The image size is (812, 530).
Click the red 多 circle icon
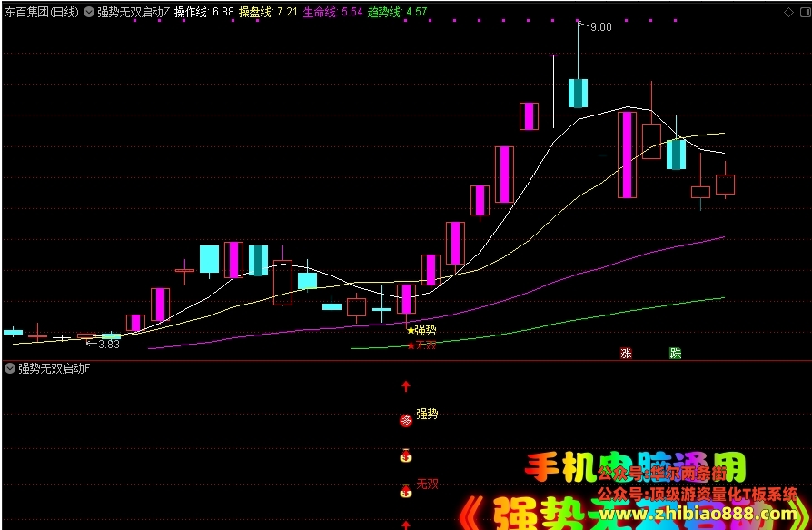click(x=406, y=421)
